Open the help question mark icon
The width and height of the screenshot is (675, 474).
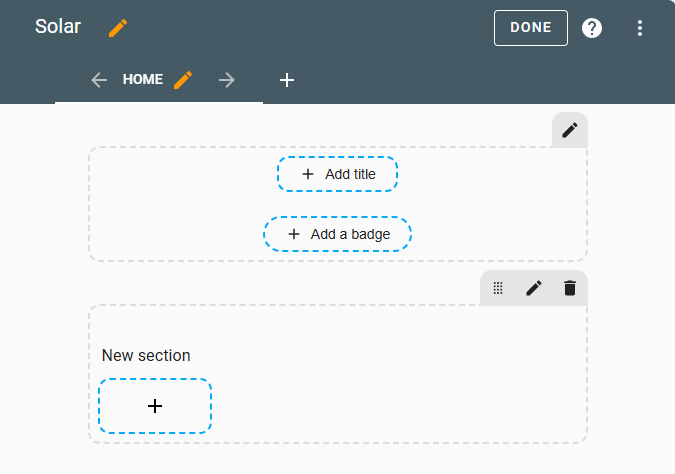[x=591, y=28]
